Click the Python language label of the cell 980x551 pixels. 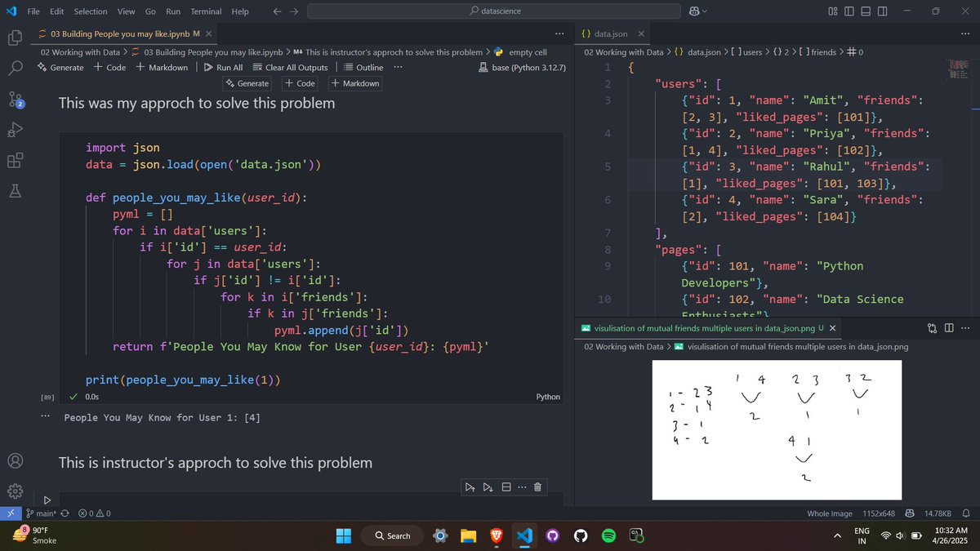548,397
